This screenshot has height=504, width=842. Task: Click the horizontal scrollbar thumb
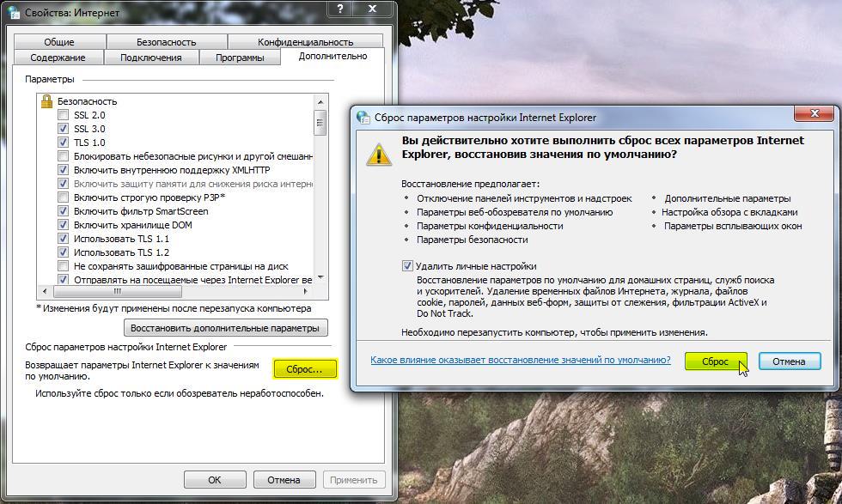(x=118, y=291)
